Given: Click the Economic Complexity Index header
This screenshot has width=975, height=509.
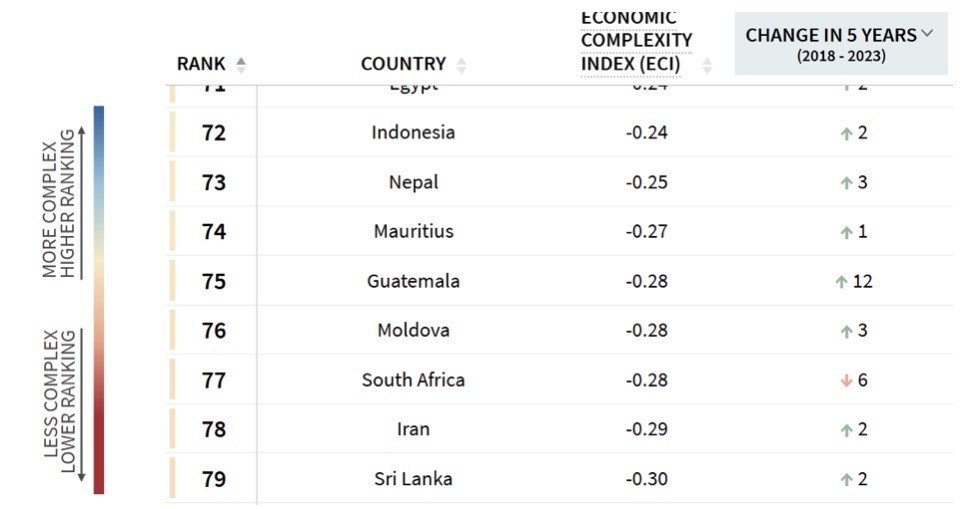Looking at the screenshot, I should 636,42.
